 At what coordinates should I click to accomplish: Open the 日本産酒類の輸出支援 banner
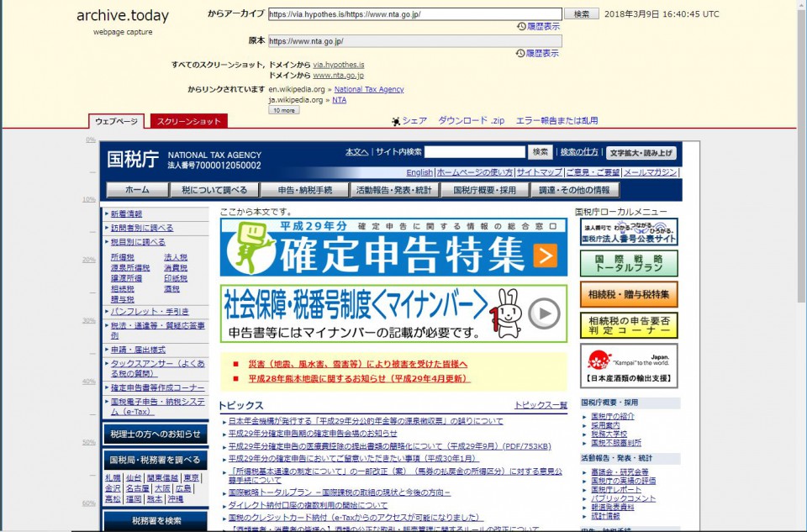coord(629,366)
